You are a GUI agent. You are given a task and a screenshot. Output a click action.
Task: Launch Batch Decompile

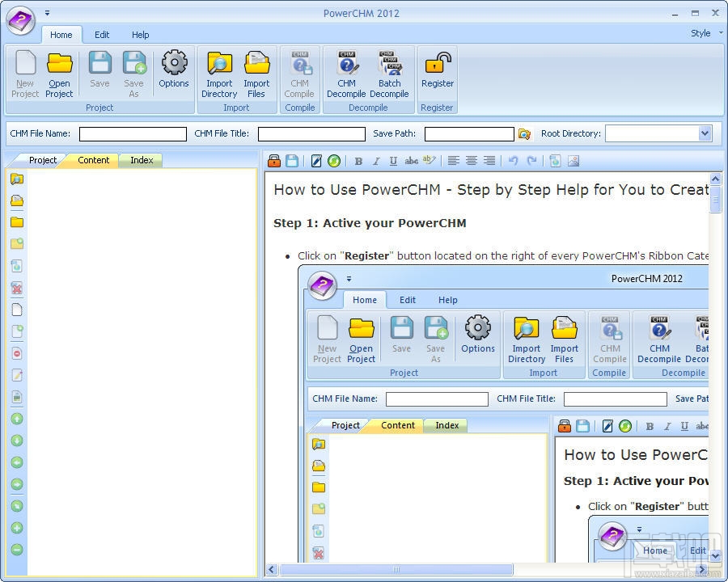[390, 74]
